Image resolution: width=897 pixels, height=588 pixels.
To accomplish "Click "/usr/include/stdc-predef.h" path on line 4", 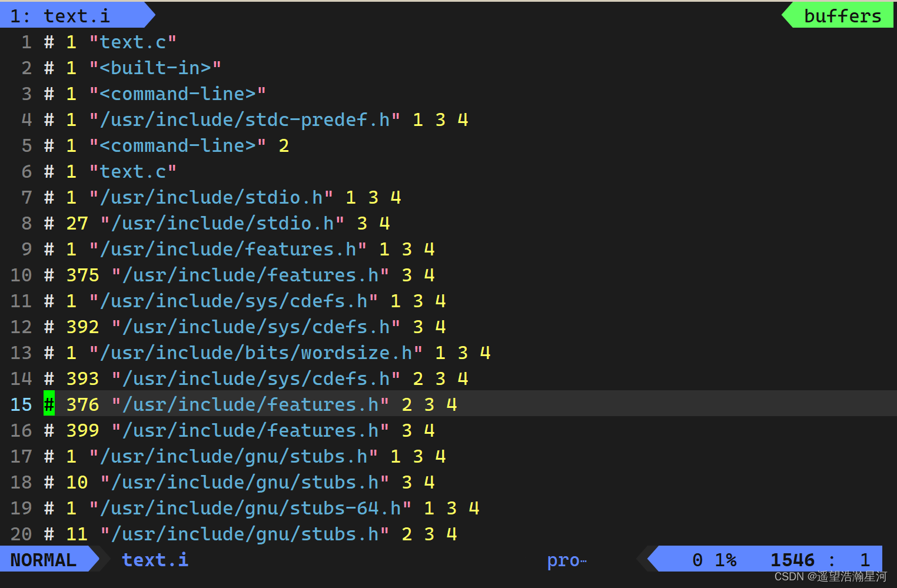I will click(x=245, y=119).
